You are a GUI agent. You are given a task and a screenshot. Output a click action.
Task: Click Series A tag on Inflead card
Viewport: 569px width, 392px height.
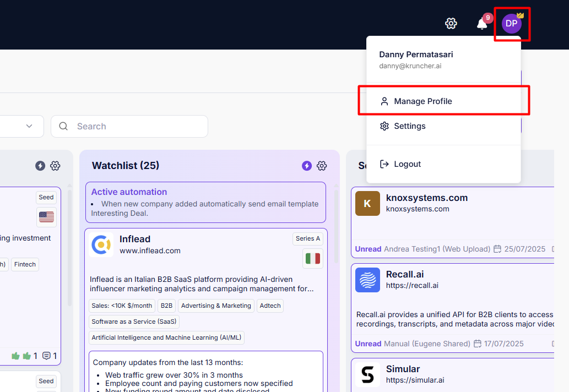(x=308, y=238)
